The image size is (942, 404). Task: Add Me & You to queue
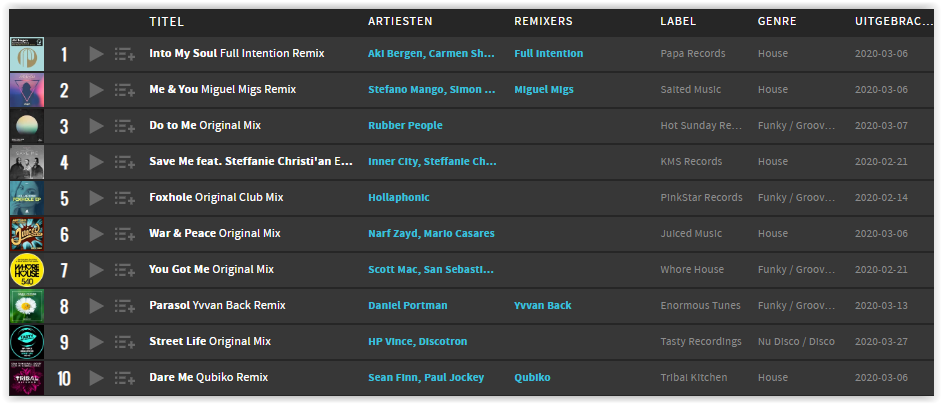(124, 90)
